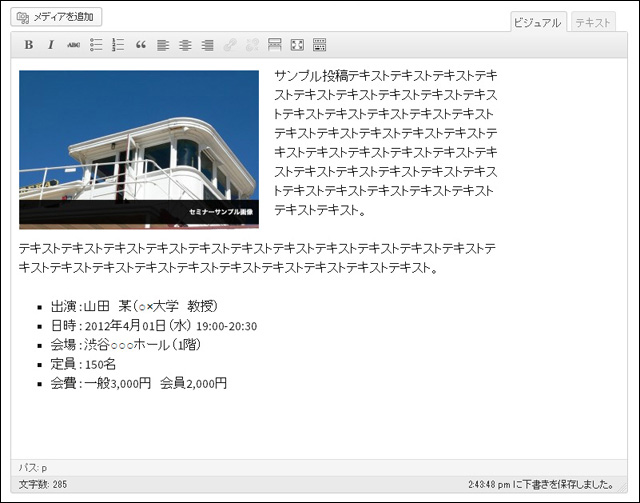Insert a bulleted list

pyautogui.click(x=96, y=45)
